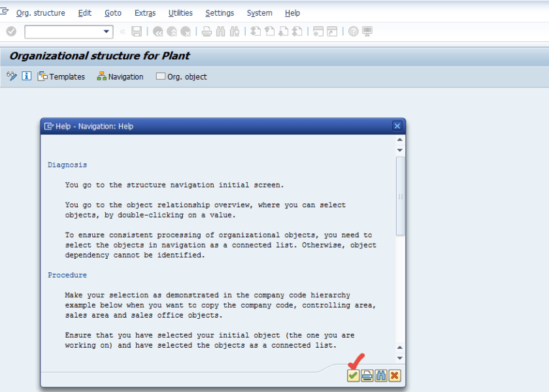Screen dimensions: 549x392
Task: Click text "You go to the structure navigation initial screen."
Action: (175, 185)
